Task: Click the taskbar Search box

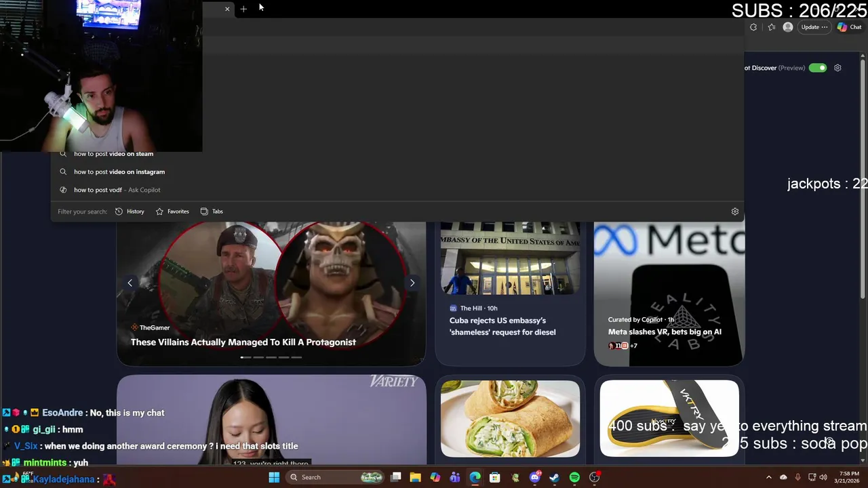Action: (336, 477)
